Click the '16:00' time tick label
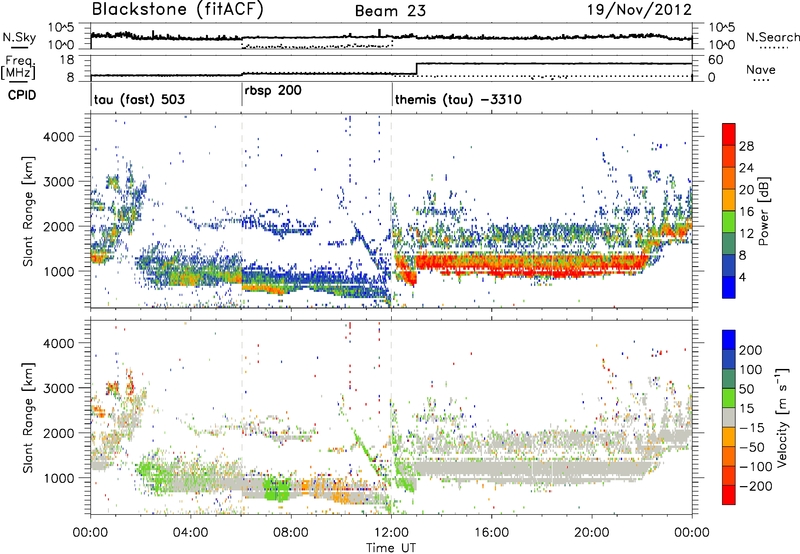Screen dimensions: 800x554 491,533
